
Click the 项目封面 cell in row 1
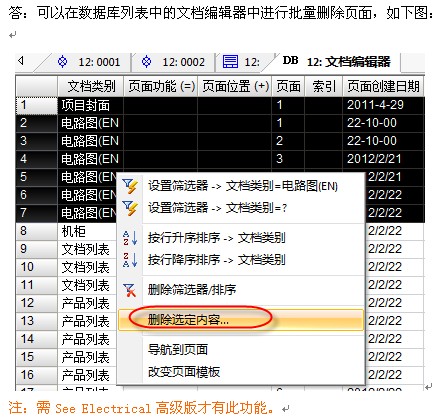pyautogui.click(x=91, y=105)
